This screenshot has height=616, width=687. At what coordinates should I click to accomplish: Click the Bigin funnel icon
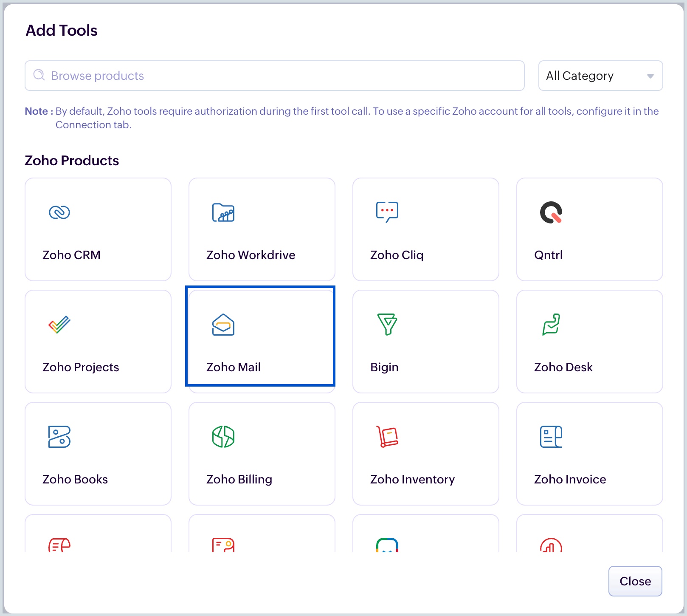(387, 325)
